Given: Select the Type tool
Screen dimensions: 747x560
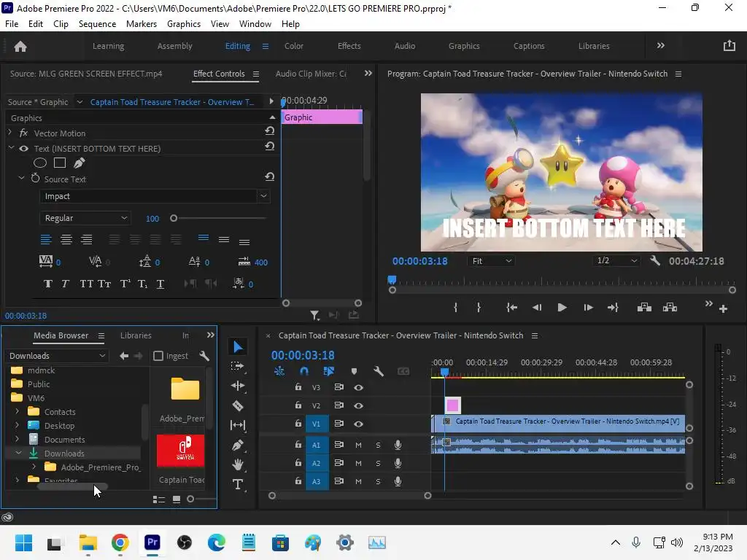Looking at the screenshot, I should click(237, 484).
